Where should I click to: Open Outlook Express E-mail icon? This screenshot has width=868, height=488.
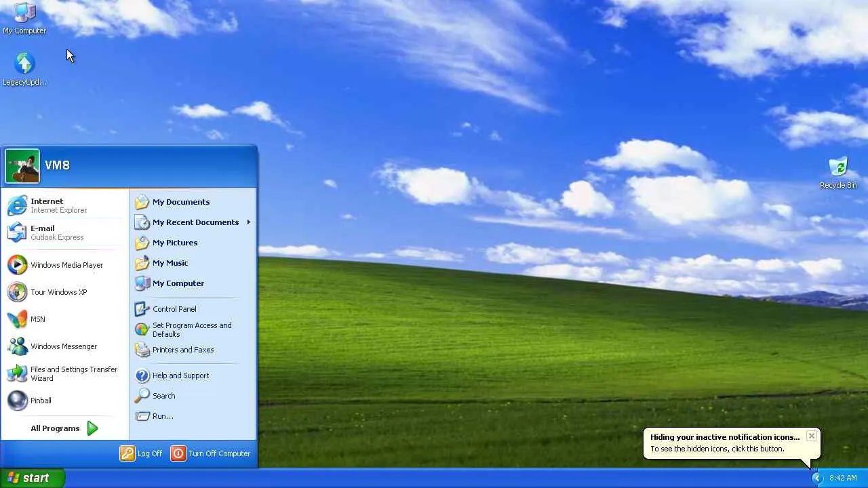pos(18,232)
